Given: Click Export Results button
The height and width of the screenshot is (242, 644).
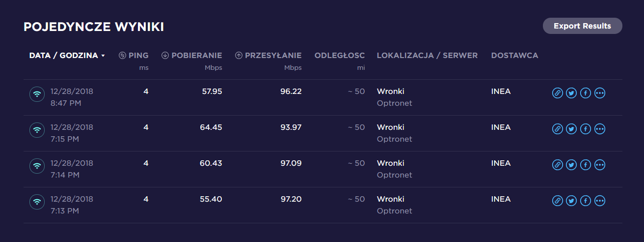Looking at the screenshot, I should (582, 26).
